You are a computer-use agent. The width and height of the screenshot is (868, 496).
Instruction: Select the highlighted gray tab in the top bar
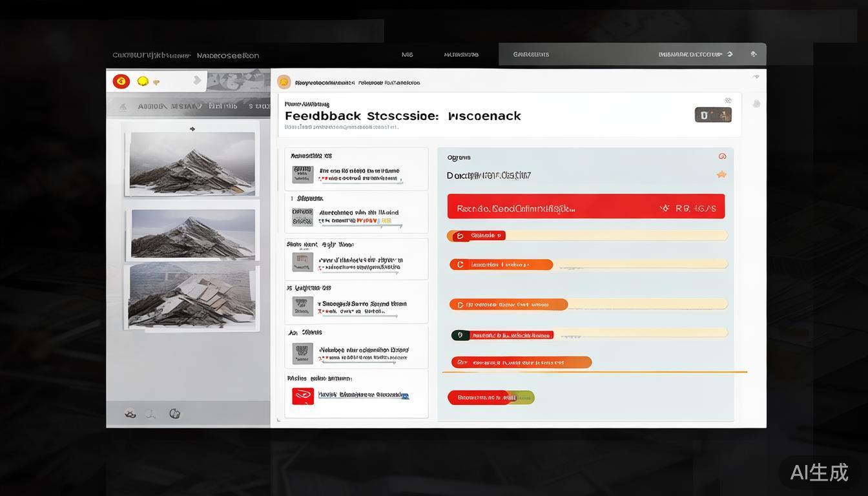pos(531,54)
